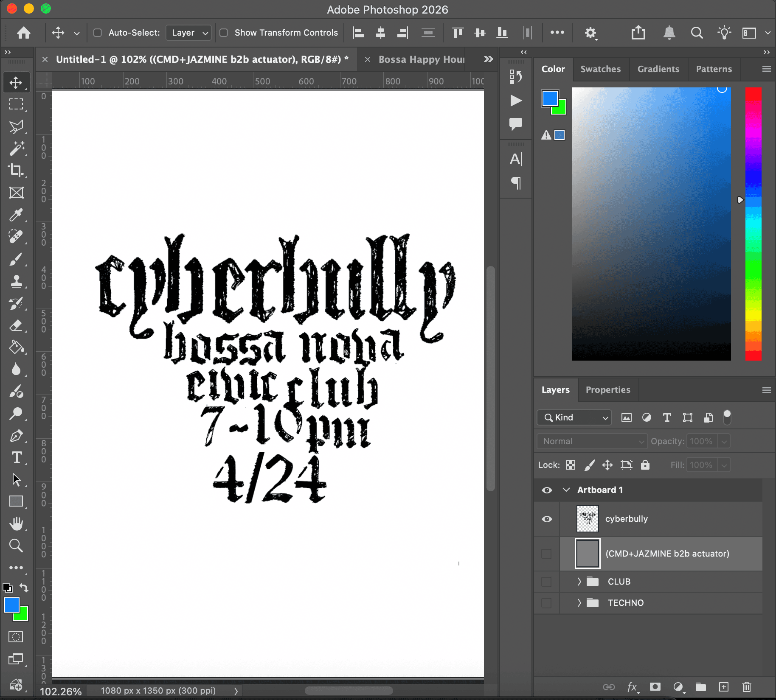Switch to Bossa Happy Hour document tab
This screenshot has height=700, width=776.
[422, 59]
